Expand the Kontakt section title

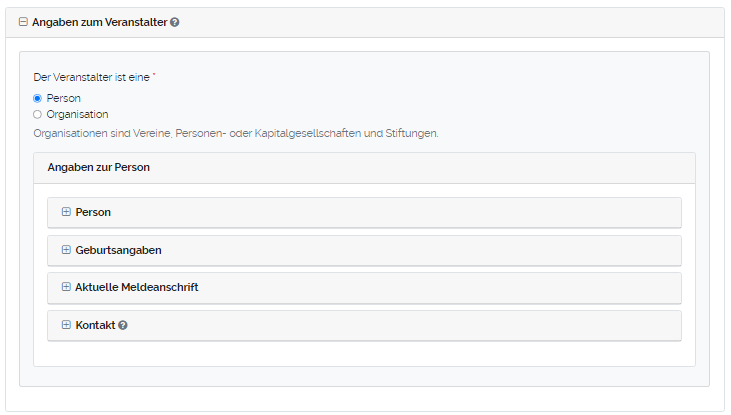click(95, 325)
